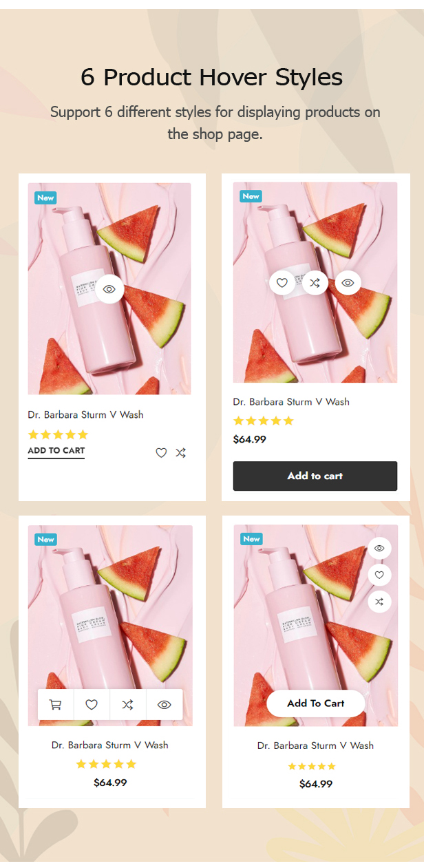This screenshot has height=868, width=424.
Task: Click wishlist heart on fourth product's side
Action: pyautogui.click(x=379, y=575)
